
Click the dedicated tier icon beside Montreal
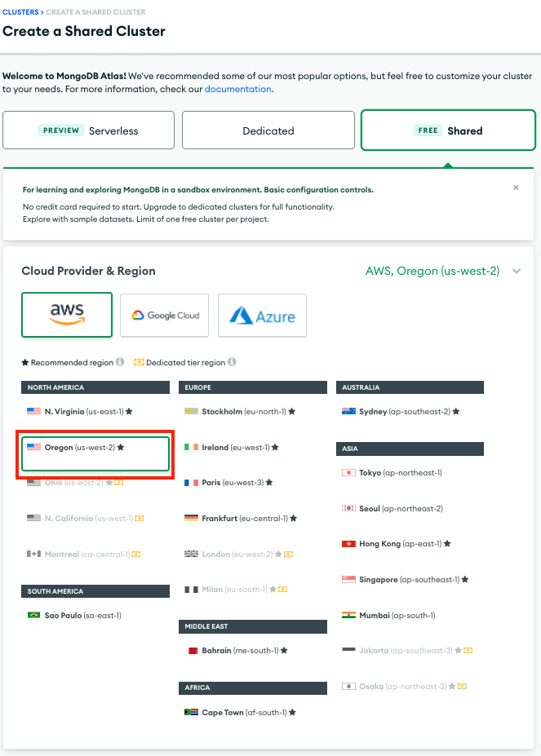[x=136, y=555]
